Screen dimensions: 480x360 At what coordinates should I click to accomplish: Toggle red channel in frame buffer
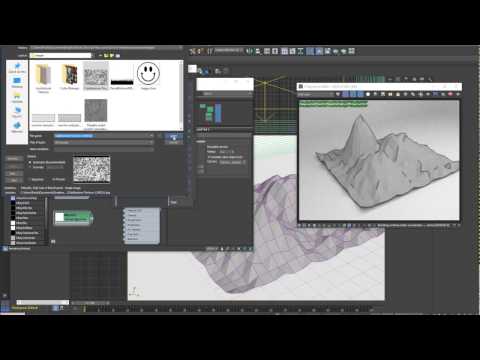346,94
